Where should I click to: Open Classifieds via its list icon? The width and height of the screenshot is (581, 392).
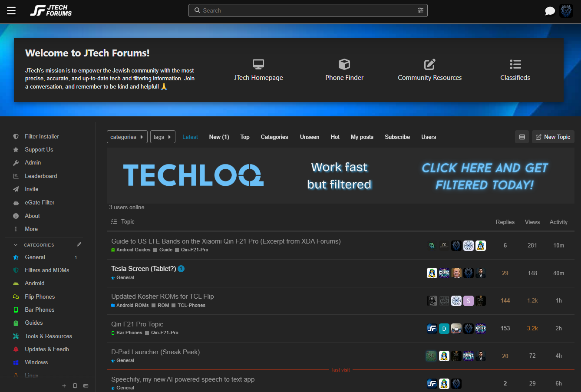coord(515,64)
